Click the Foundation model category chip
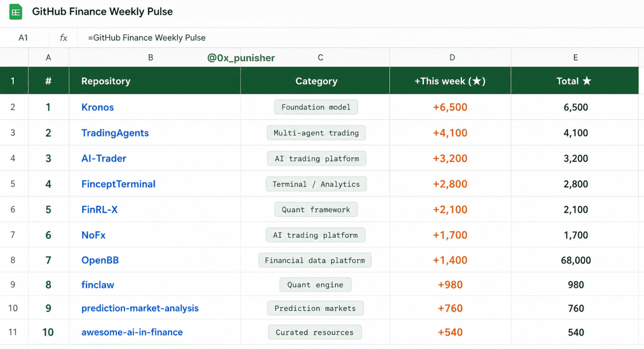 point(316,107)
